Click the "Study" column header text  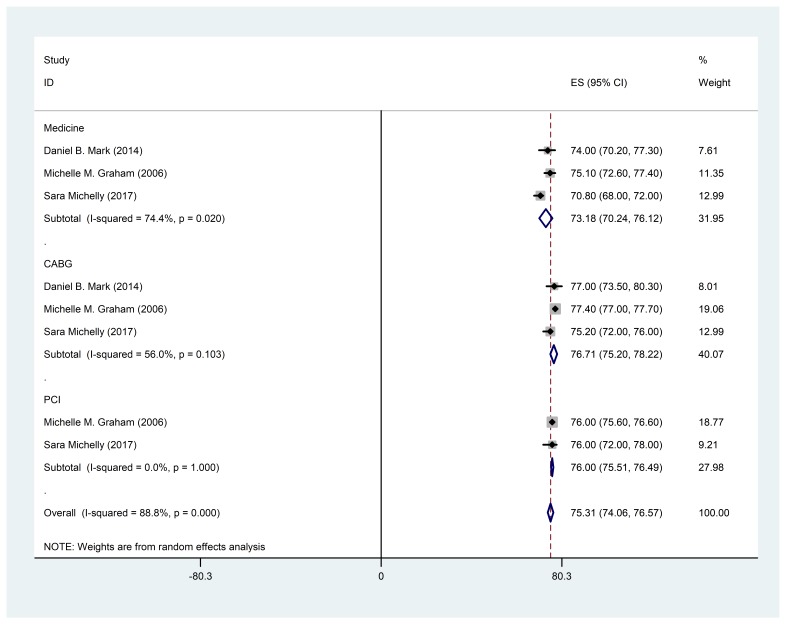56,60
